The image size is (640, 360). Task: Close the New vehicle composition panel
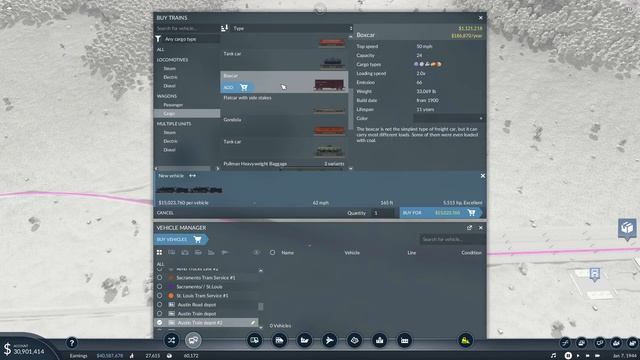482,176
